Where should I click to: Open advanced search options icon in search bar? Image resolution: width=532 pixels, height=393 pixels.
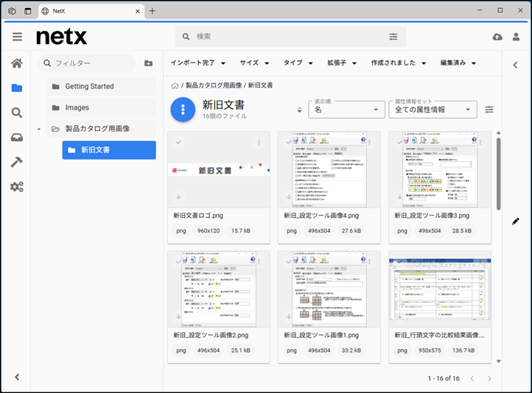click(393, 37)
